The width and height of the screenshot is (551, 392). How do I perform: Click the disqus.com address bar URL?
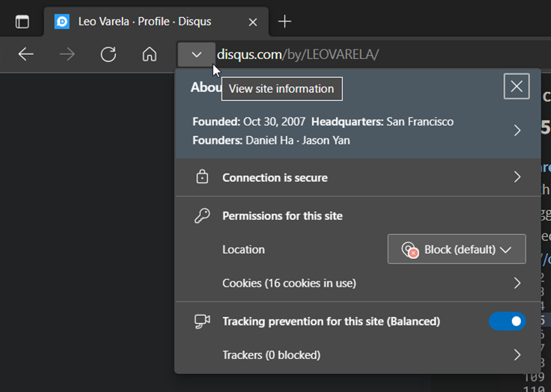click(298, 55)
